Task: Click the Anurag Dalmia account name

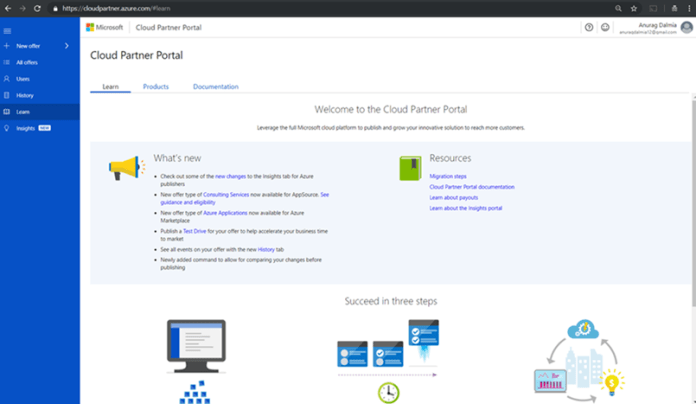Action: coord(657,25)
